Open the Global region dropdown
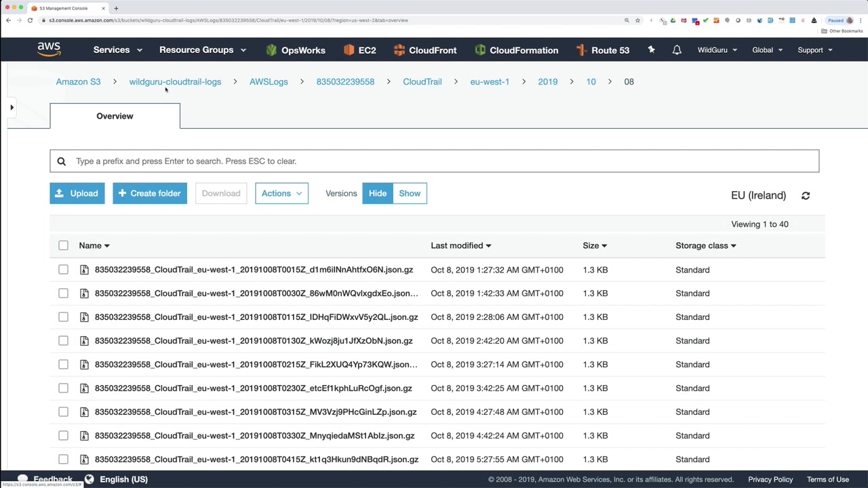Screen dimensions: 868x488 (x=768, y=50)
